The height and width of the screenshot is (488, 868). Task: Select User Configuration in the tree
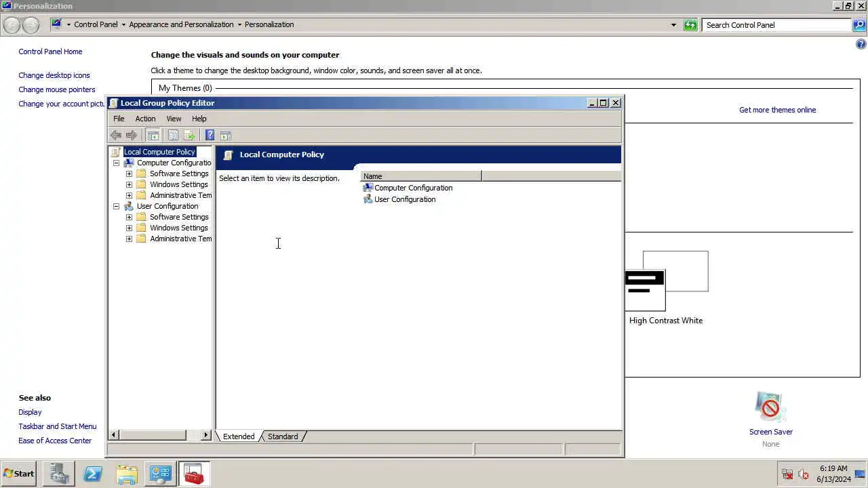click(x=167, y=206)
